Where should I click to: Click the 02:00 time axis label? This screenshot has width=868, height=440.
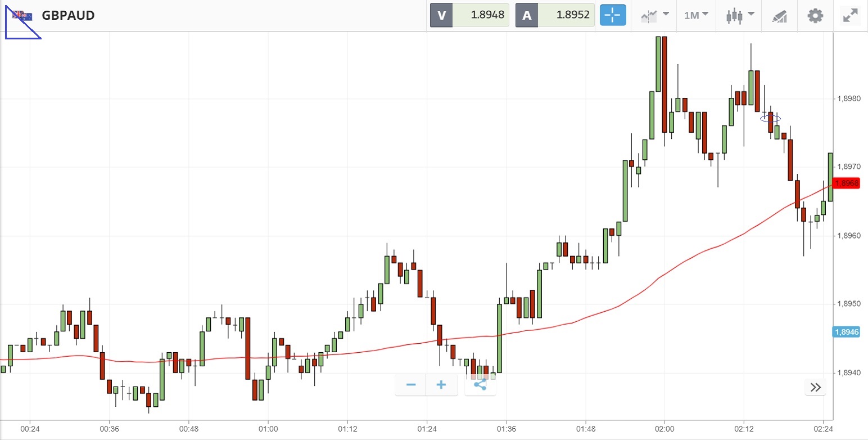(664, 429)
